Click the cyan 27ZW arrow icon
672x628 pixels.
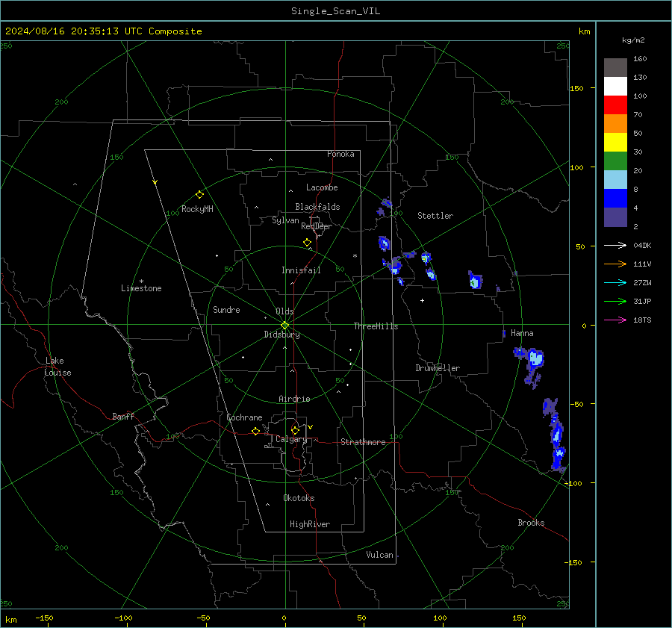tap(615, 282)
